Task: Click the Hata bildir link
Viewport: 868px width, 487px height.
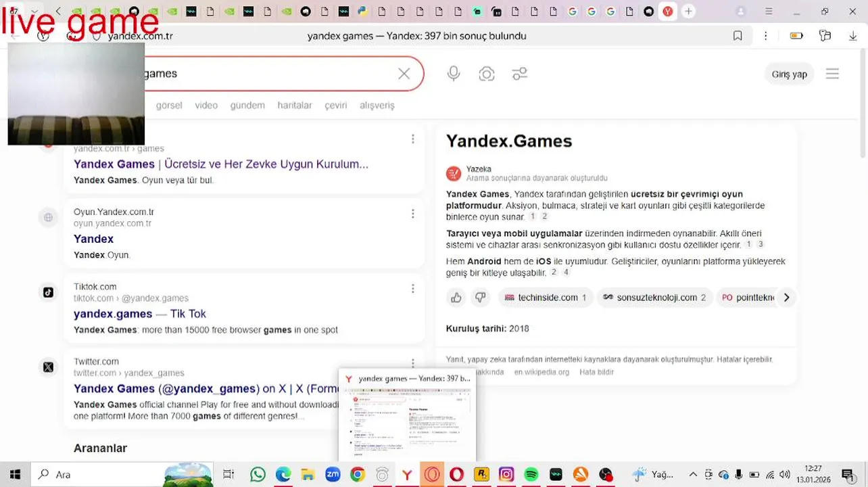Action: coord(597,372)
